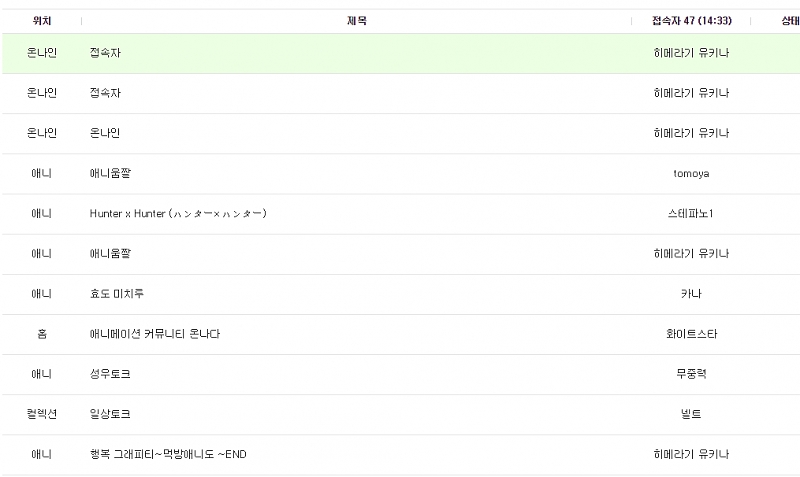This screenshot has height=477, width=800.
Task: Open 애니움짤 title in tomoya's row
Action: (x=110, y=174)
